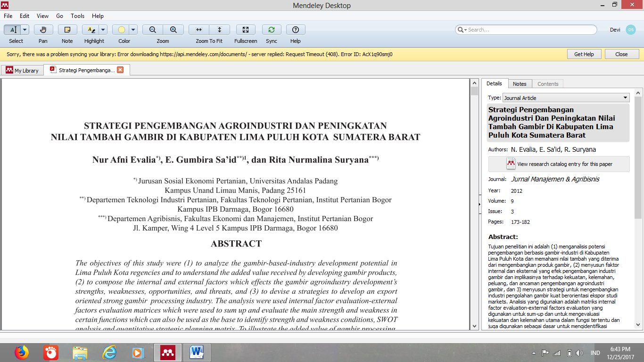644x362 pixels.
Task: Collapse the right details panel handle
Action: 479,204
